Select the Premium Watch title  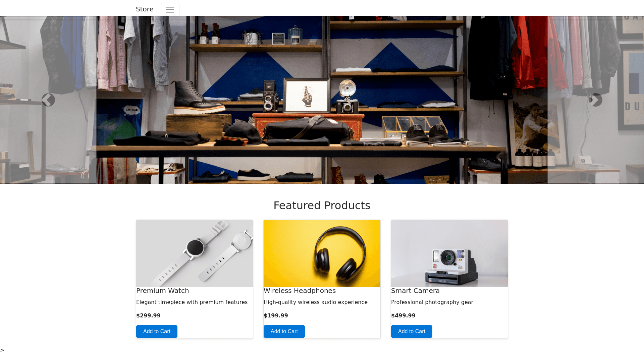point(163,291)
